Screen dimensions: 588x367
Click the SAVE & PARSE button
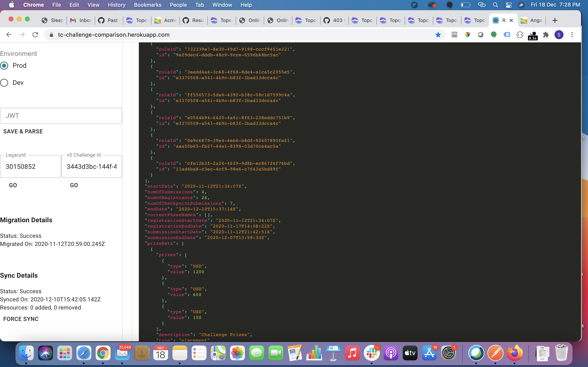(23, 131)
